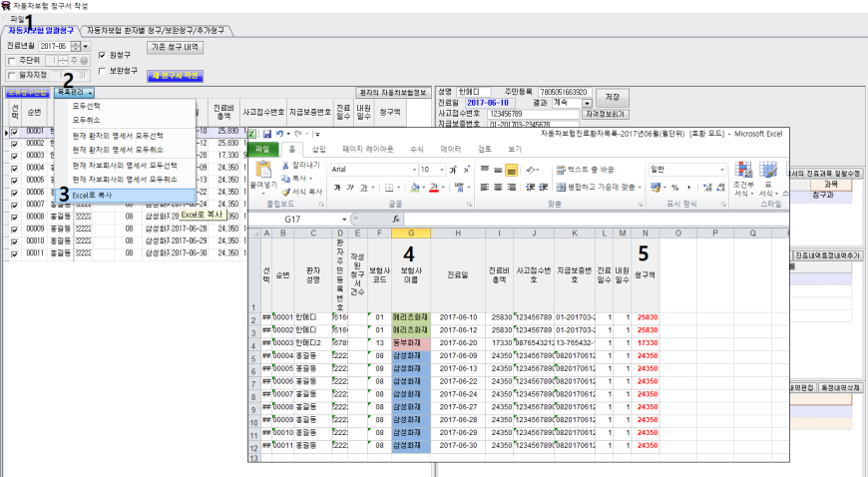868x477 pixels.
Task: Click the Paste (붙여넣기) clipboard icon
Action: (263, 170)
